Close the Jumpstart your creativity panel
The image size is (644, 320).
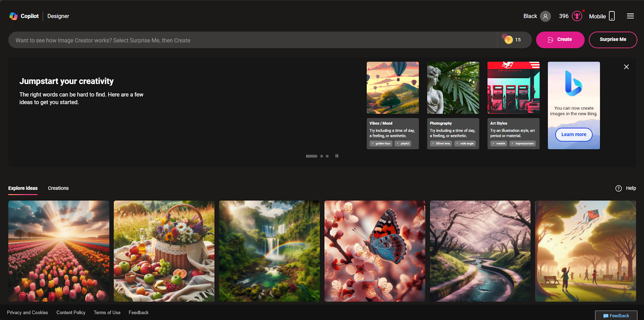coord(626,67)
